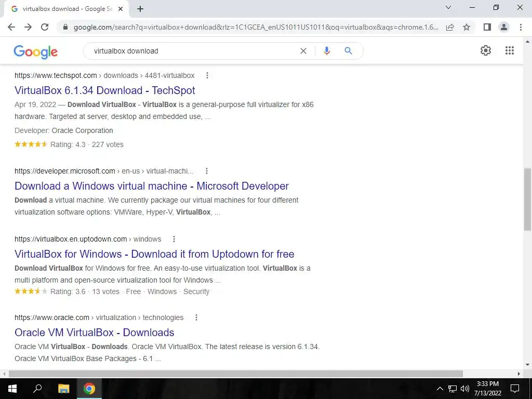Open Chrome three-dot menu
The width and height of the screenshot is (532, 399).
click(x=521, y=27)
